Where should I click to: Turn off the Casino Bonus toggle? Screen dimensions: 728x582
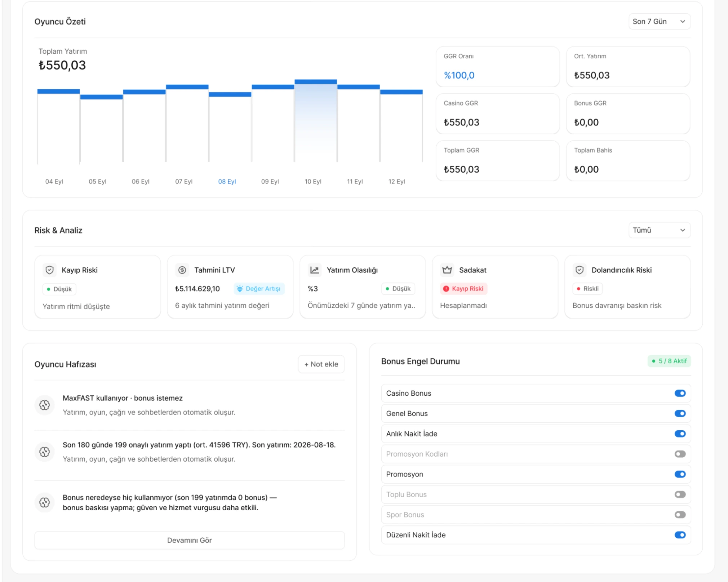click(680, 393)
